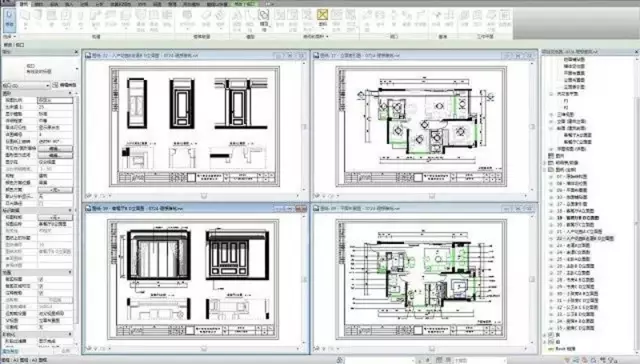640x364 pixels.
Task: Click vertical scrollbar of sheet 22 window
Action: coord(304,127)
